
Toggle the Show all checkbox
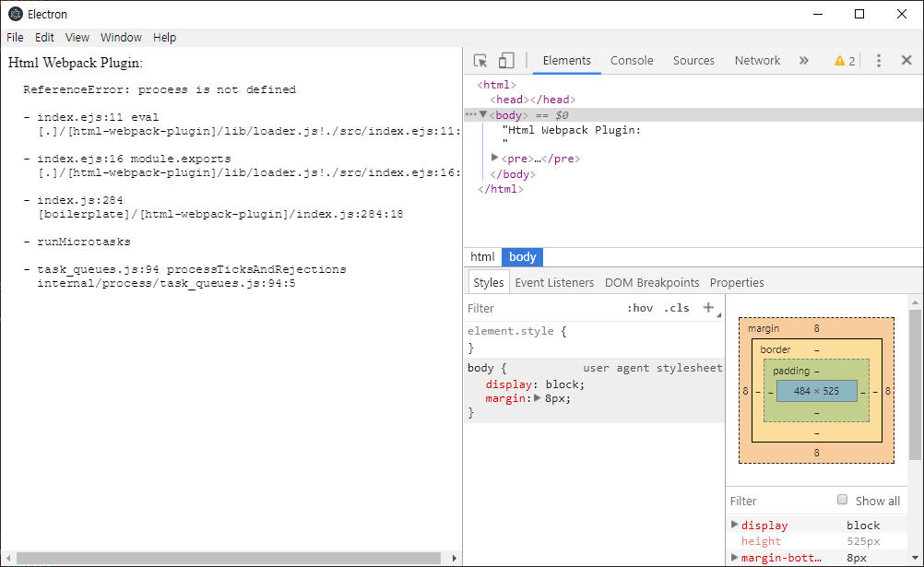pyautogui.click(x=843, y=500)
